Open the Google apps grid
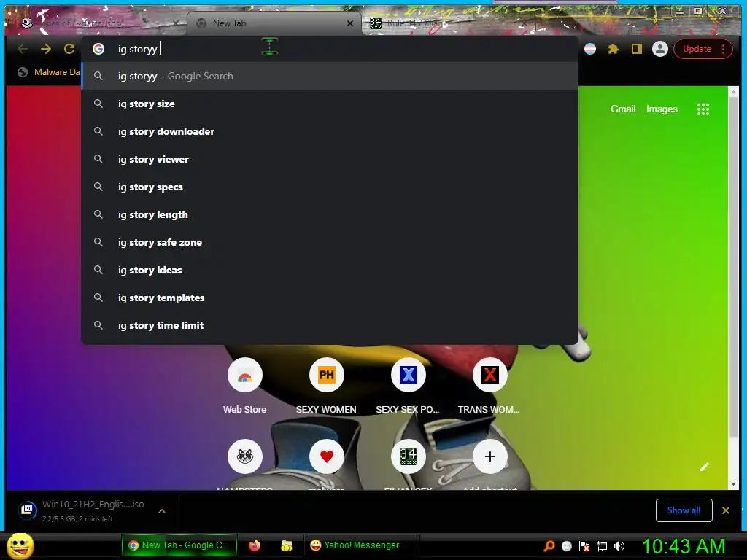Screen dimensions: 747x560 click(x=703, y=109)
